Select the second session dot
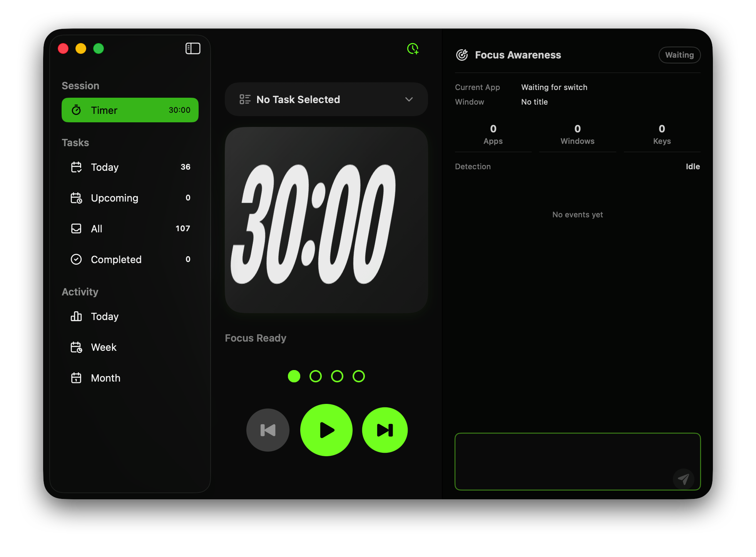Screen dimensions: 756x557 point(316,376)
